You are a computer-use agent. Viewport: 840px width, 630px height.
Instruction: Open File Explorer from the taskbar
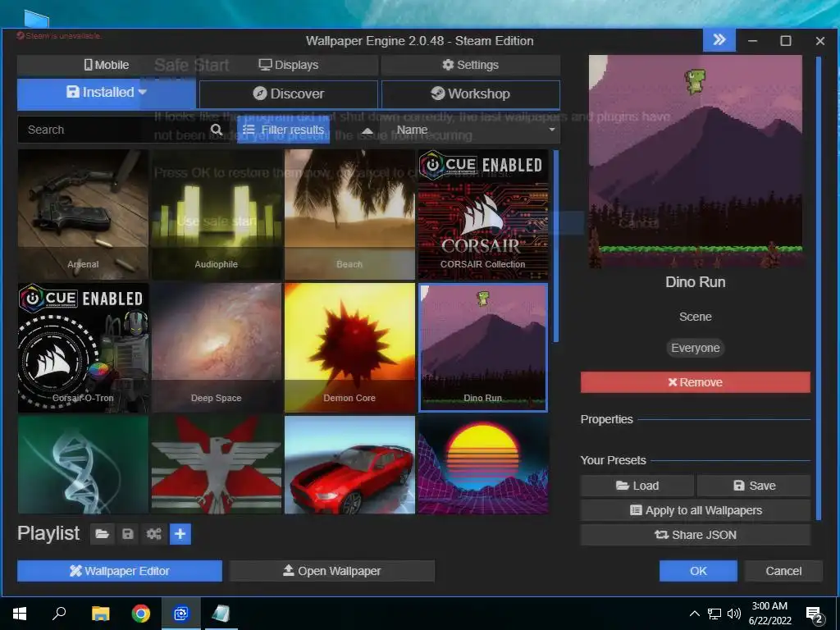click(x=100, y=614)
